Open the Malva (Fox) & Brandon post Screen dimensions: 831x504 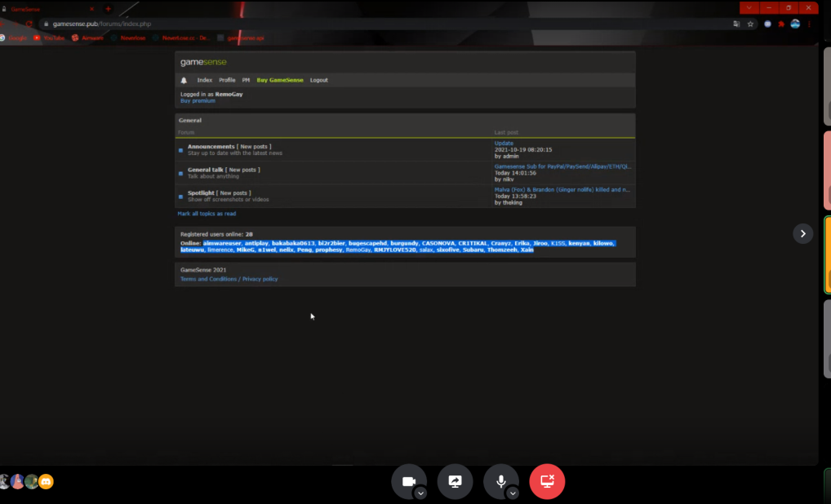pyautogui.click(x=562, y=189)
